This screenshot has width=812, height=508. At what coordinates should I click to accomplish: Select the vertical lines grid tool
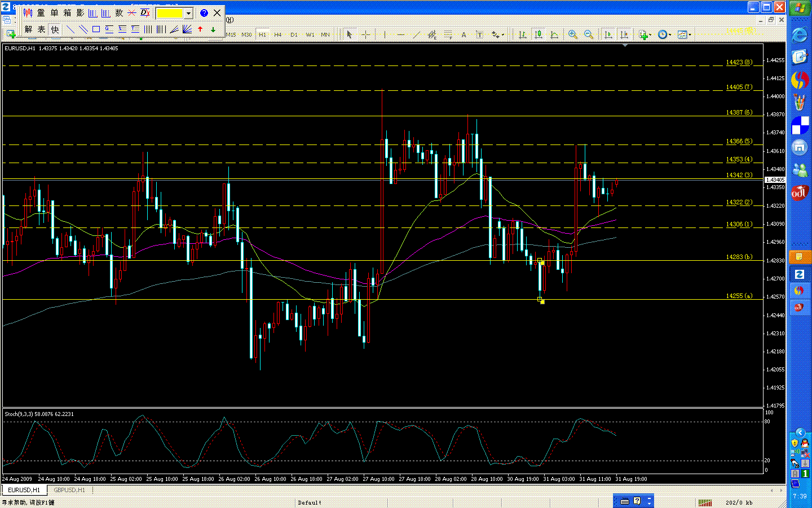pyautogui.click(x=148, y=29)
